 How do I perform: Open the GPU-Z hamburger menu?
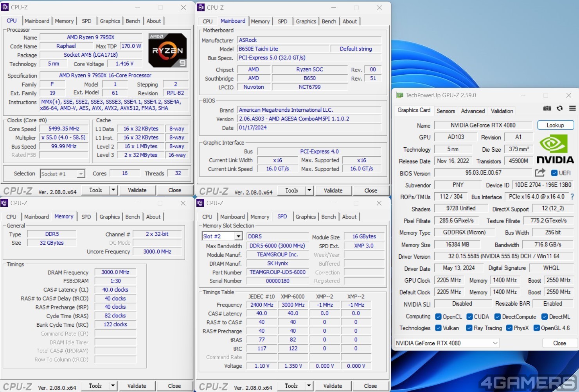pyautogui.click(x=572, y=108)
